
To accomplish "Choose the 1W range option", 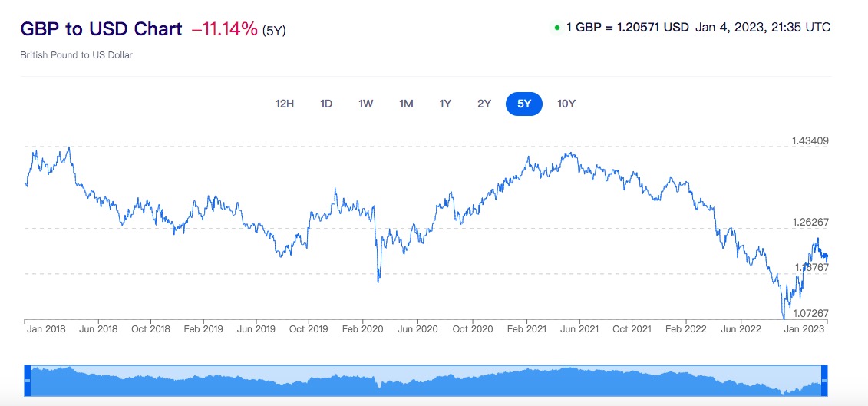I will (x=365, y=104).
